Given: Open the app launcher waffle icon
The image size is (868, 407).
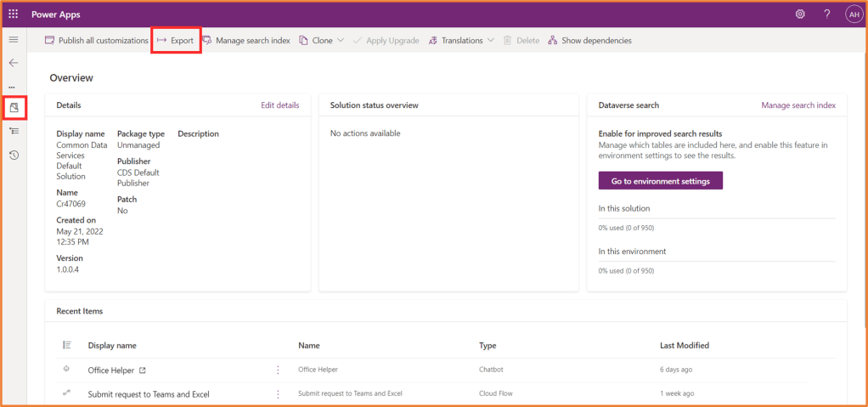Looking at the screenshot, I should click(x=13, y=14).
